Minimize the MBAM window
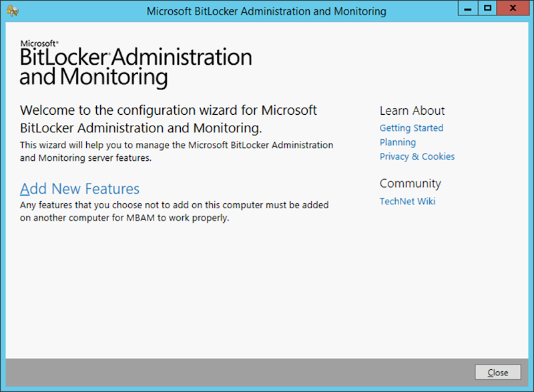This screenshot has height=392, width=534. coord(468,8)
